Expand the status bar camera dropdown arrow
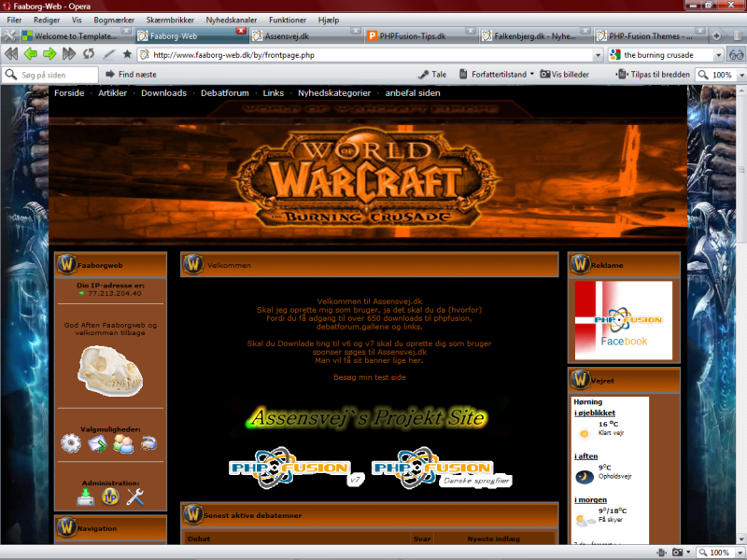Viewport: 747px width, 560px height. [688, 553]
